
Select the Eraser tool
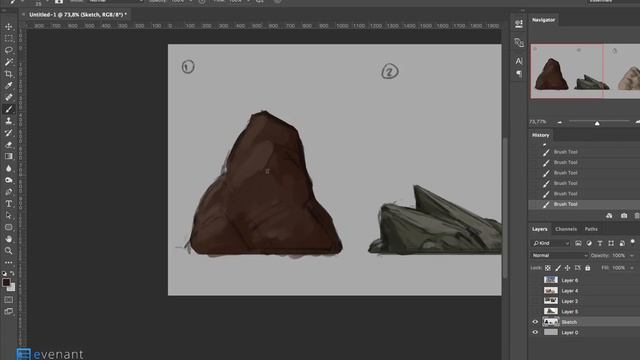(9, 145)
